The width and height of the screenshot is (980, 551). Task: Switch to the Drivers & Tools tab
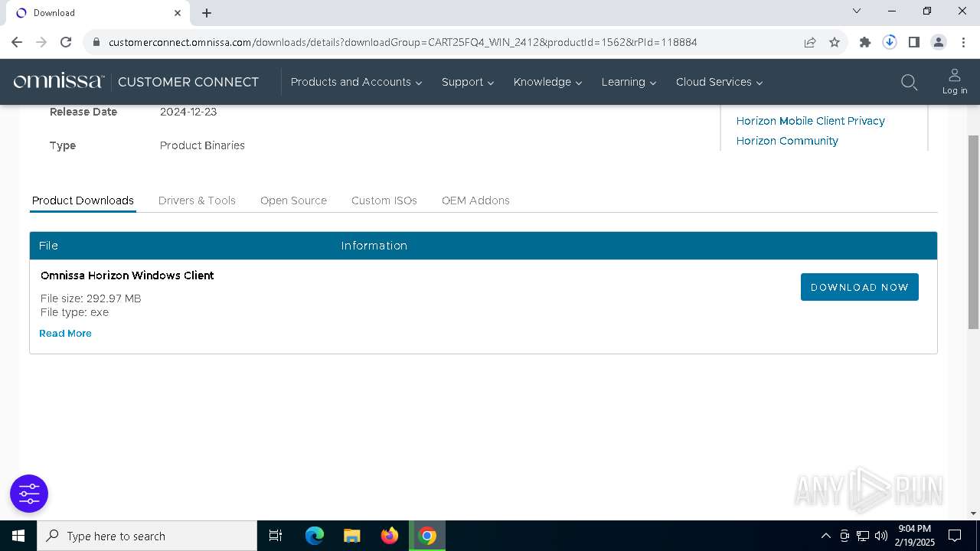click(197, 201)
